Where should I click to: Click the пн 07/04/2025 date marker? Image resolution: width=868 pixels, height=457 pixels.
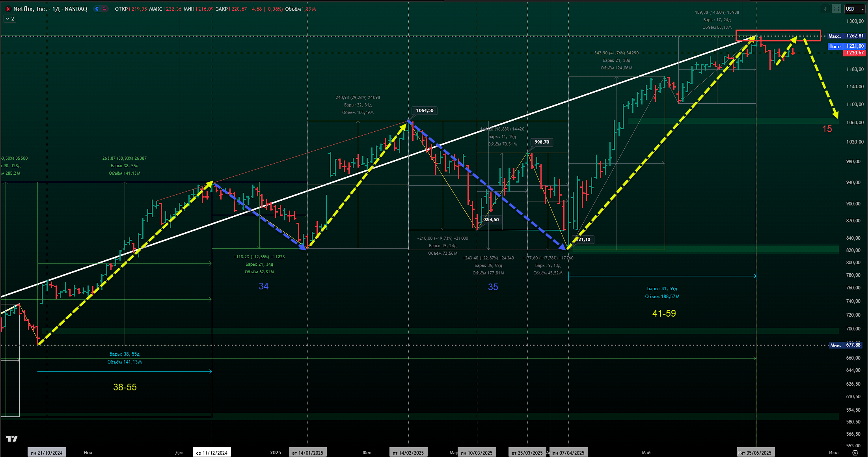tap(568, 453)
